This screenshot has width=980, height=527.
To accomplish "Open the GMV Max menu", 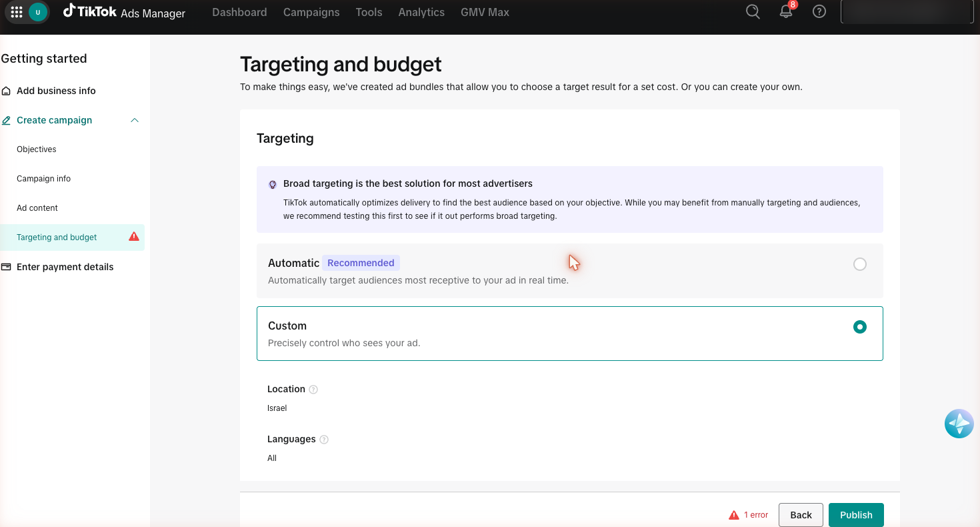I will click(485, 12).
